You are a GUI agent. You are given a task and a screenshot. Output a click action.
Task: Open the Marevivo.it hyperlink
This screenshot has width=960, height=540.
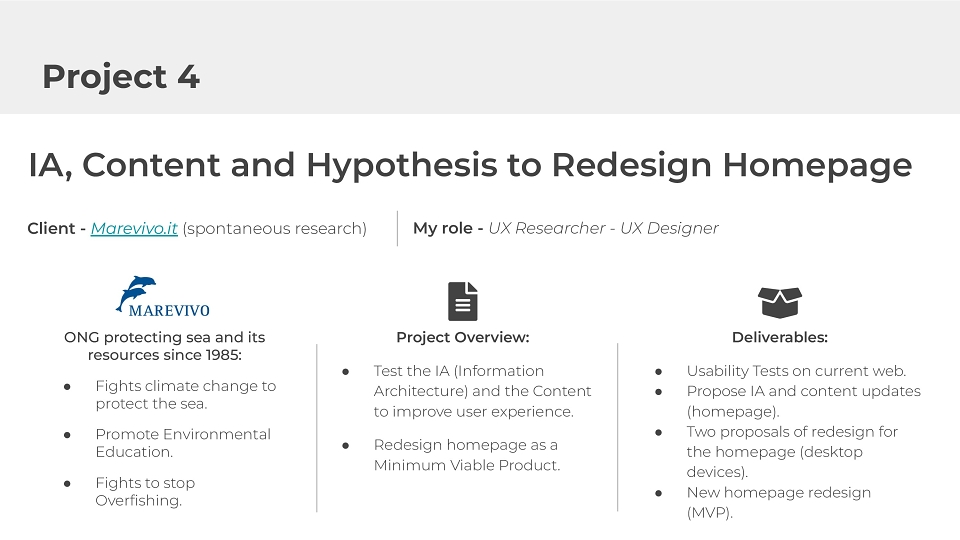(134, 228)
